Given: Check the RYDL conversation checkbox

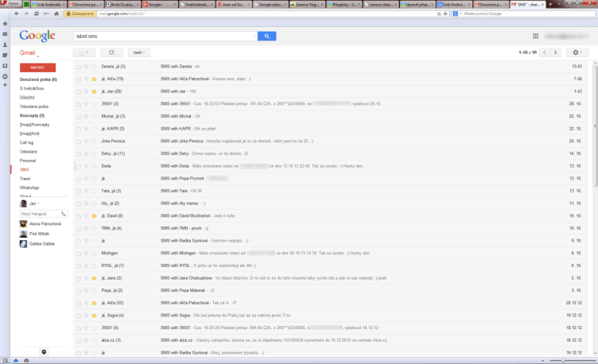Looking at the screenshot, I should pyautogui.click(x=79, y=266).
